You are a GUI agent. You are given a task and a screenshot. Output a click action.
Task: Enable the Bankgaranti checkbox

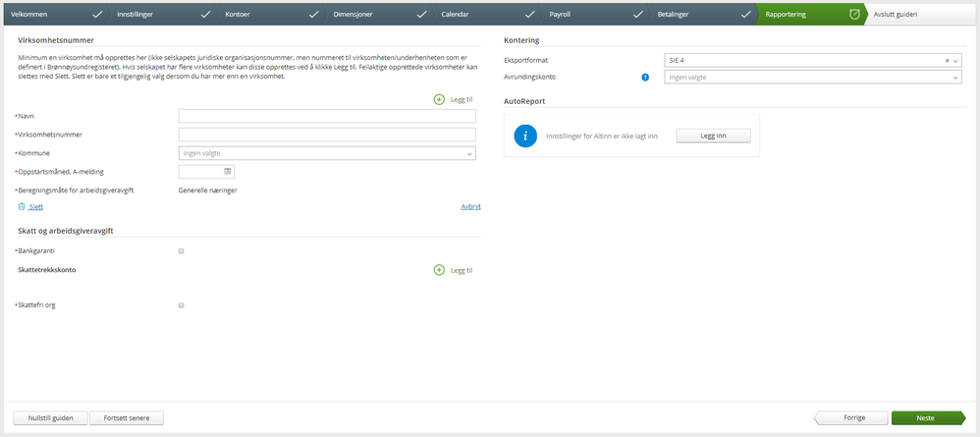181,251
